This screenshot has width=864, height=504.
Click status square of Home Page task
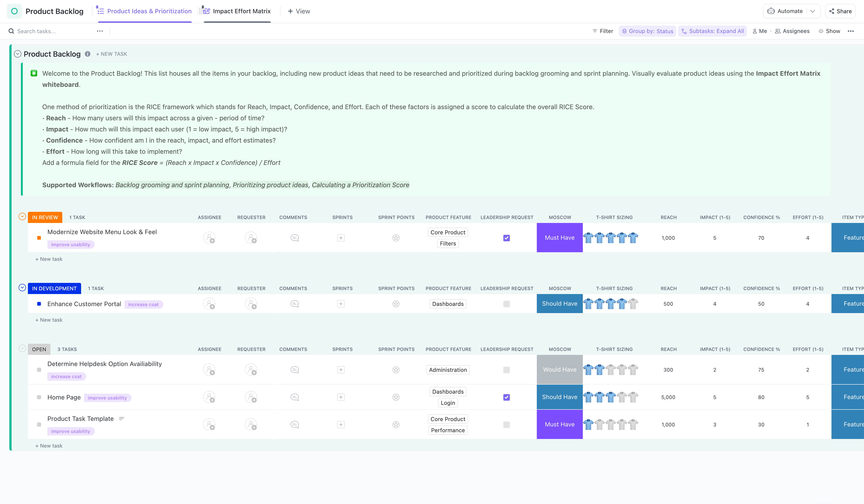[39, 397]
